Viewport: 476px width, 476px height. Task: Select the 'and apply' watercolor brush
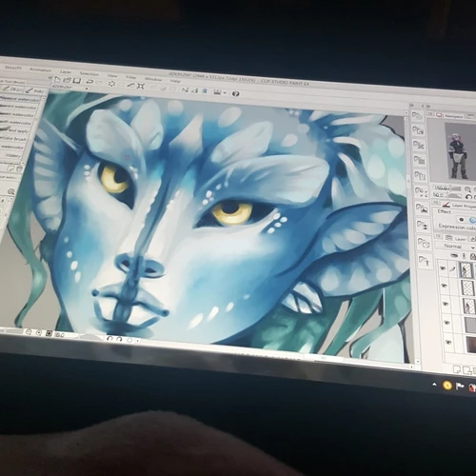tap(14, 130)
